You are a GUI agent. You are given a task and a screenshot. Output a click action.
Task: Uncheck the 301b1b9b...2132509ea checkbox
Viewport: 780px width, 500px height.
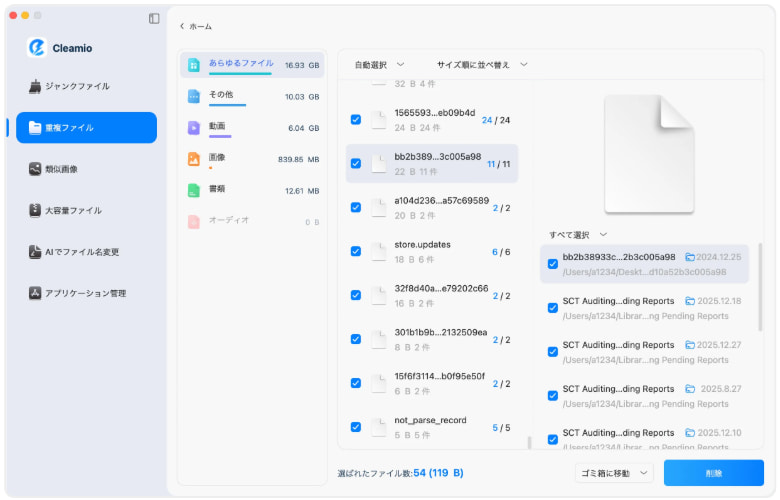(356, 339)
